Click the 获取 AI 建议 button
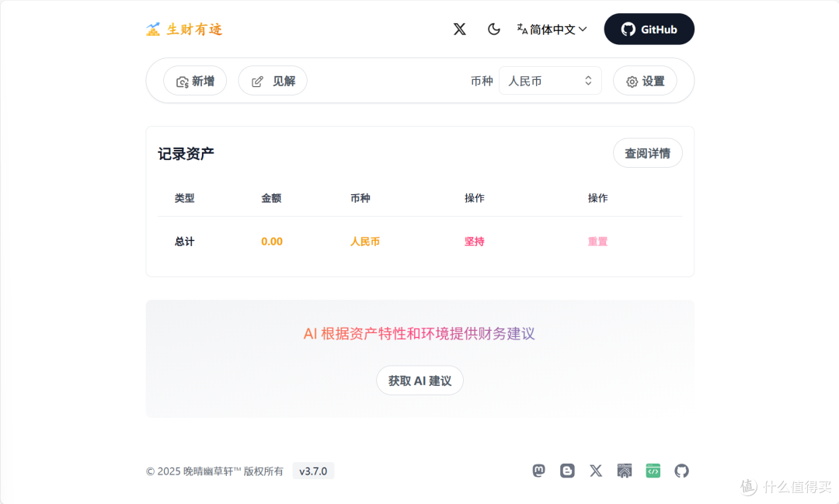Image resolution: width=839 pixels, height=504 pixels. [420, 381]
